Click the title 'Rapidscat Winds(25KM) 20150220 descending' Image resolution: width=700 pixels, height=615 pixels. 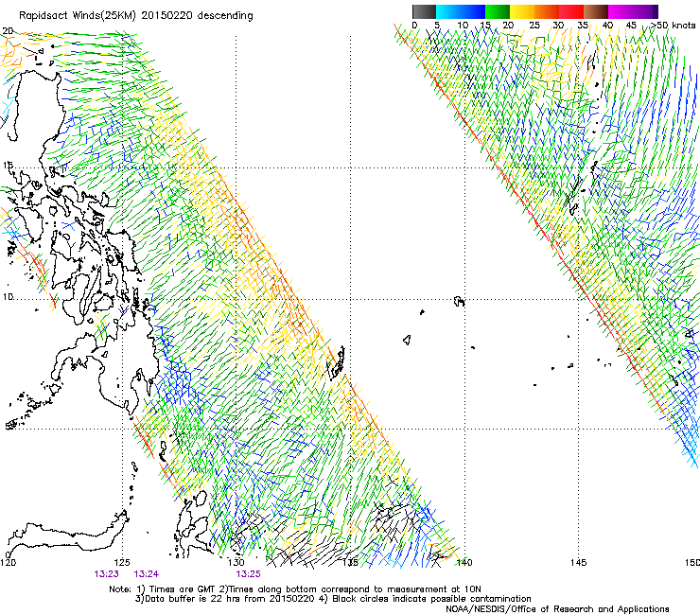[136, 16]
